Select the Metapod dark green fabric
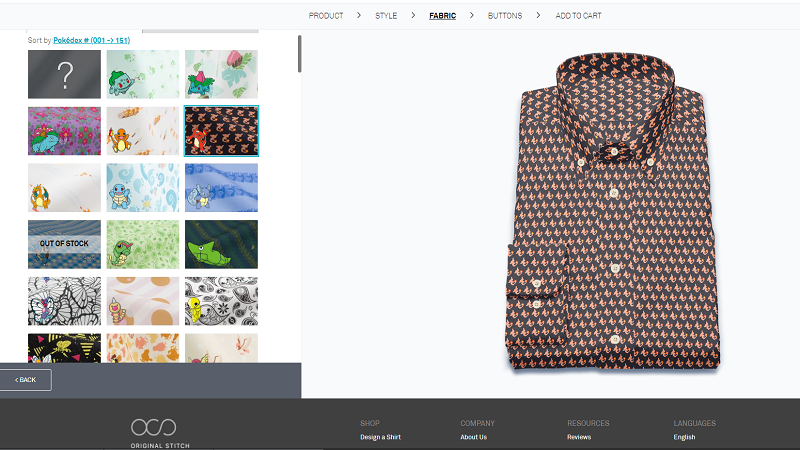 coord(221,244)
